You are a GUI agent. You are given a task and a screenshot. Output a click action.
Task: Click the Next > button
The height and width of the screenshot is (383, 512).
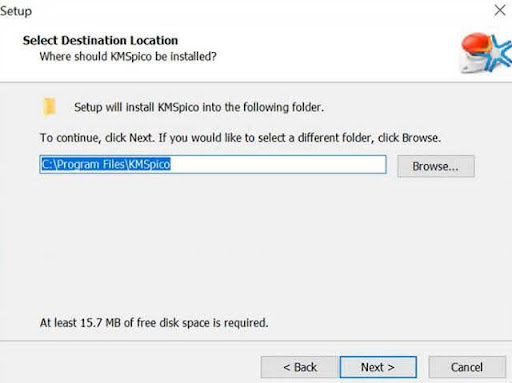tap(378, 367)
